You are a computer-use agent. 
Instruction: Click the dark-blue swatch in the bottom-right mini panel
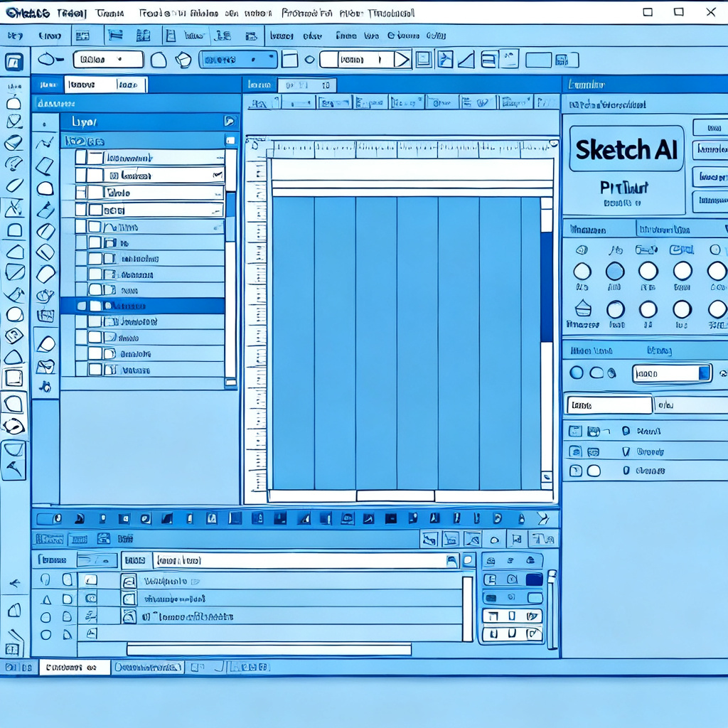535,579
